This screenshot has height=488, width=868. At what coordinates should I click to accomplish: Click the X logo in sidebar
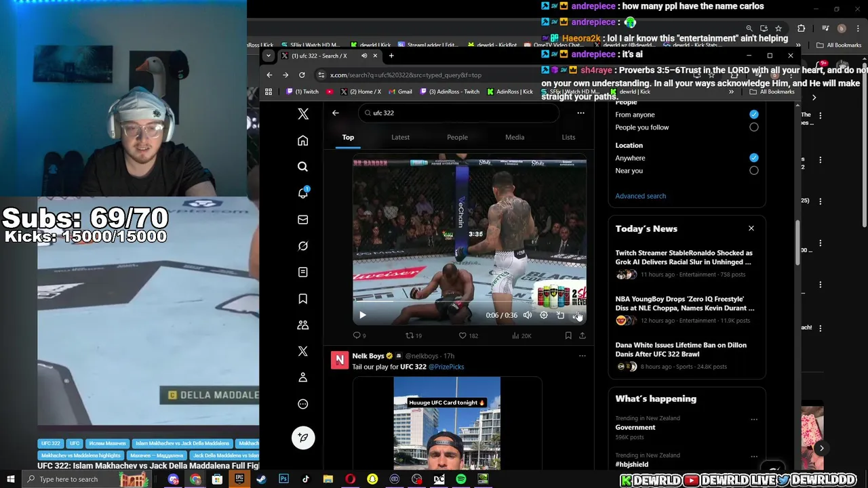pyautogui.click(x=303, y=114)
